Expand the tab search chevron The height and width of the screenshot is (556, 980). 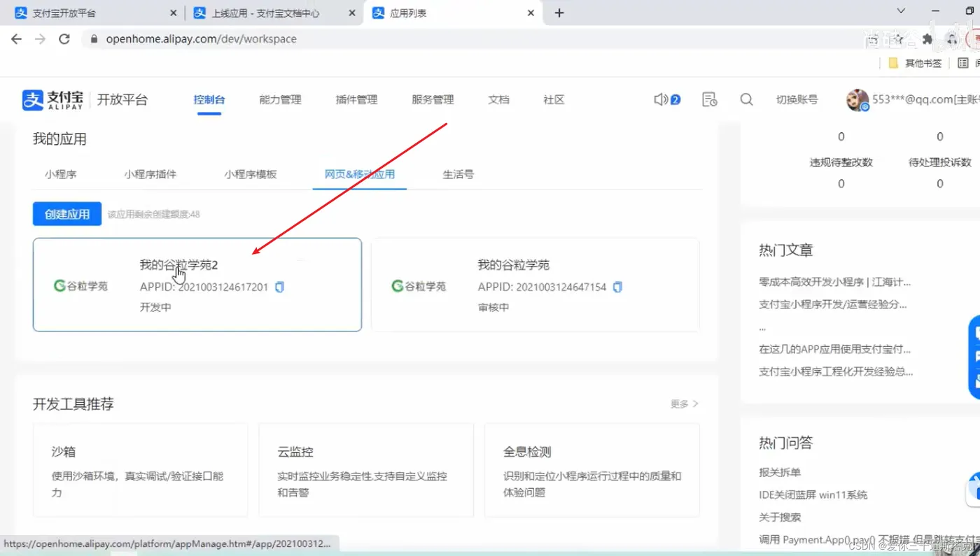[901, 11]
